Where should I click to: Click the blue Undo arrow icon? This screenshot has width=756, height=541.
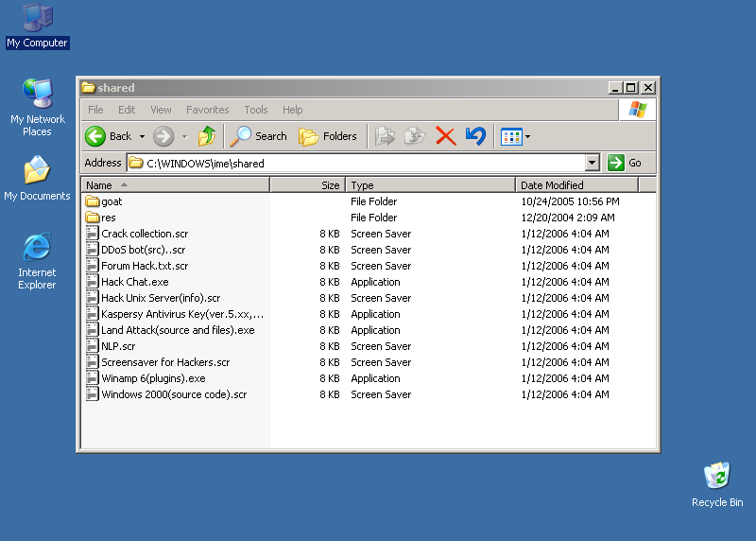475,136
